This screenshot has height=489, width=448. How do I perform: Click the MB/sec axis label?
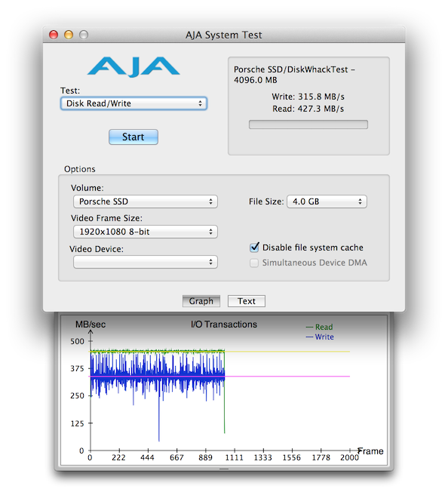tap(91, 324)
